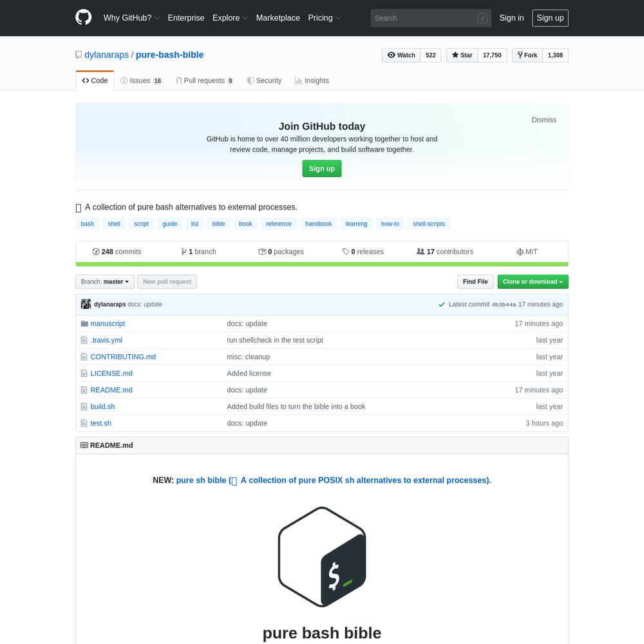Click the bash logo image in README

[322, 557]
